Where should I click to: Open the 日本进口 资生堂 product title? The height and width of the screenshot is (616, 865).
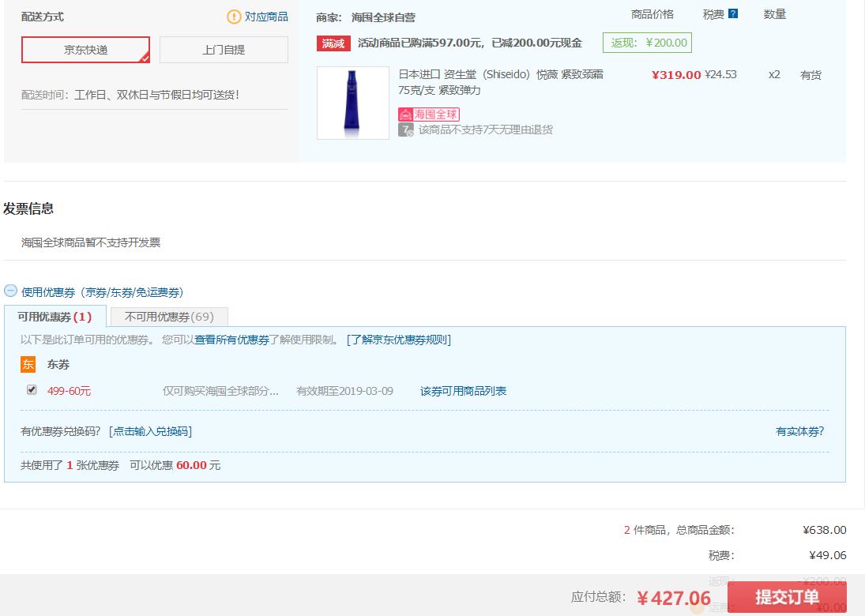click(x=501, y=82)
